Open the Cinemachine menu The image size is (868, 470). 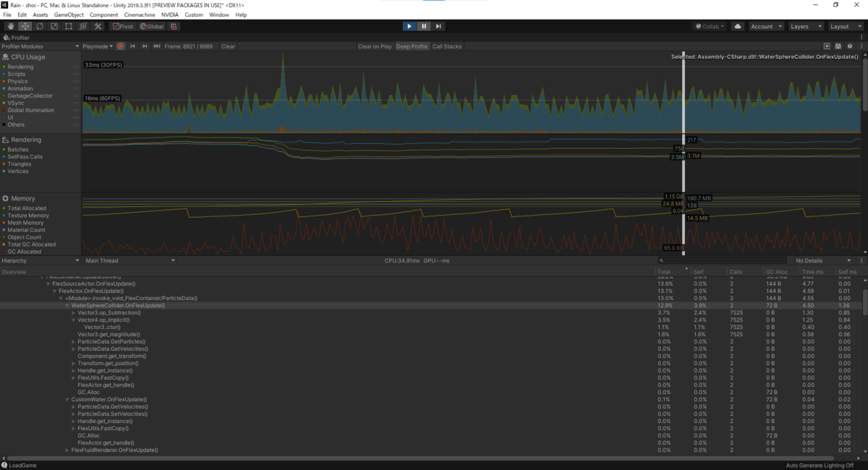click(x=140, y=14)
